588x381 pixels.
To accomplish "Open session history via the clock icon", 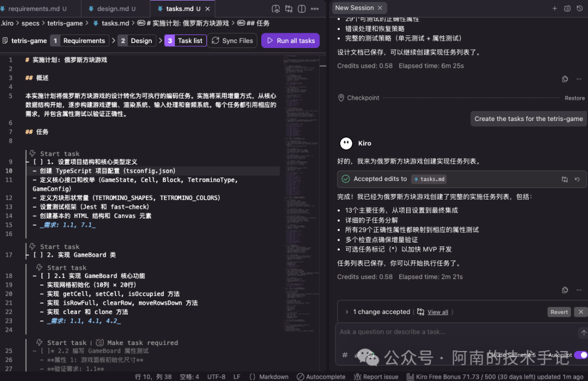I will coord(579,8).
